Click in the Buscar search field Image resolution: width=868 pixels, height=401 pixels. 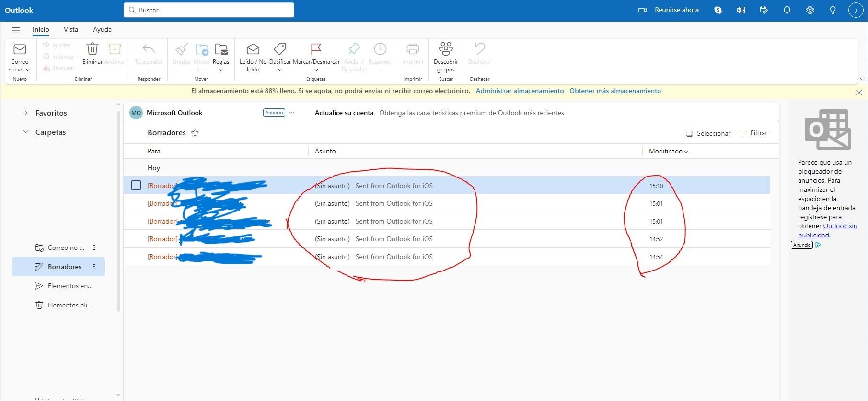click(x=209, y=10)
